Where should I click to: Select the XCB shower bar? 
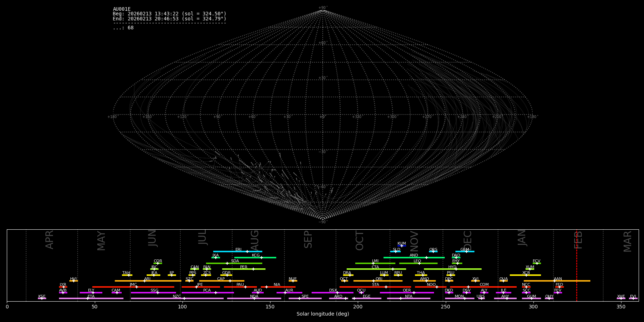pyautogui.click(x=525, y=275)
